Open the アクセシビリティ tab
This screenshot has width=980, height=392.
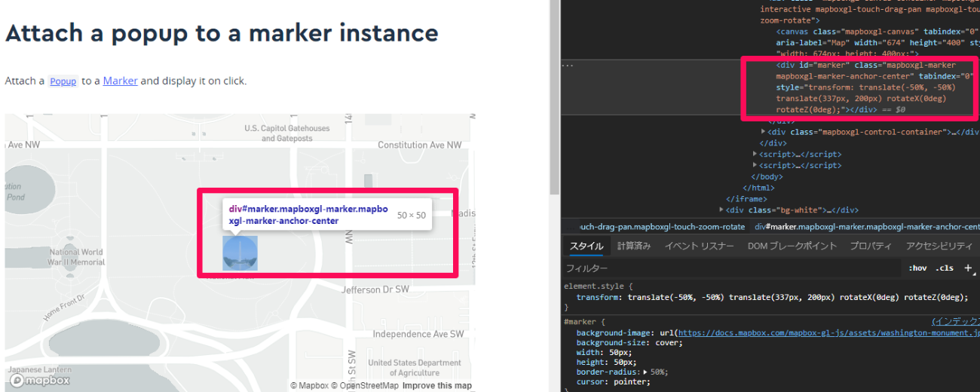point(939,246)
